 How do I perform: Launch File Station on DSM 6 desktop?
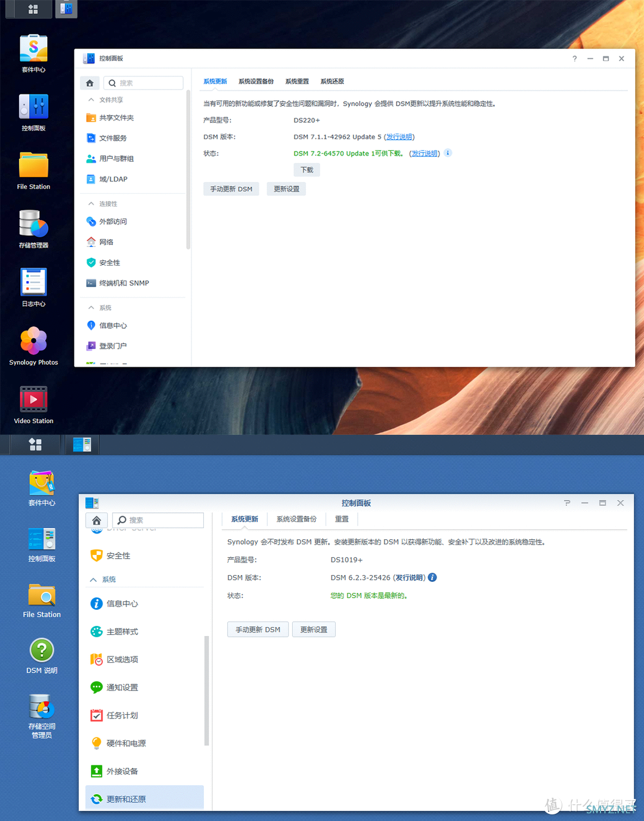point(42,595)
